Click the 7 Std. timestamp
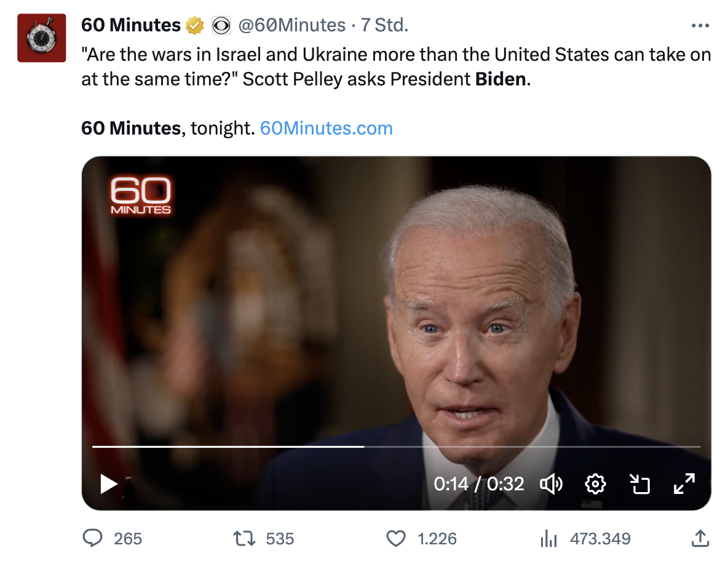 tap(384, 25)
